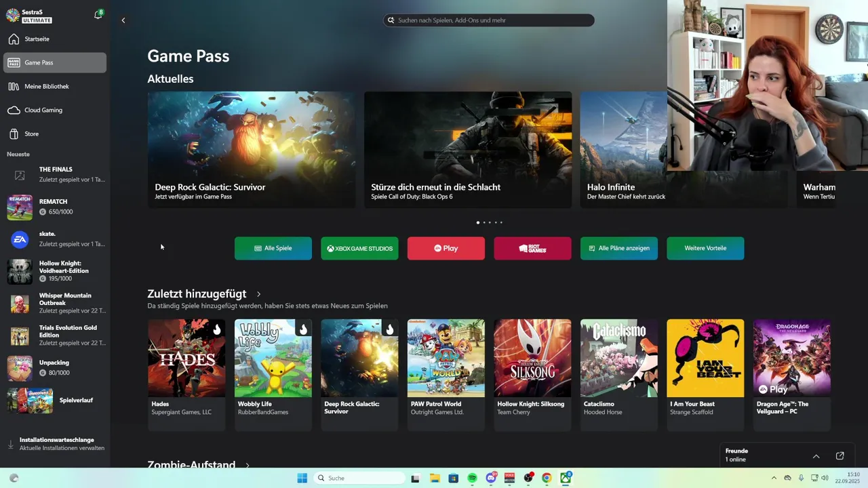Viewport: 868px width, 488px height.
Task: Open Deep Rock Galactic: Survivor tile in Zuletzt hinzugefügt
Action: click(x=359, y=375)
